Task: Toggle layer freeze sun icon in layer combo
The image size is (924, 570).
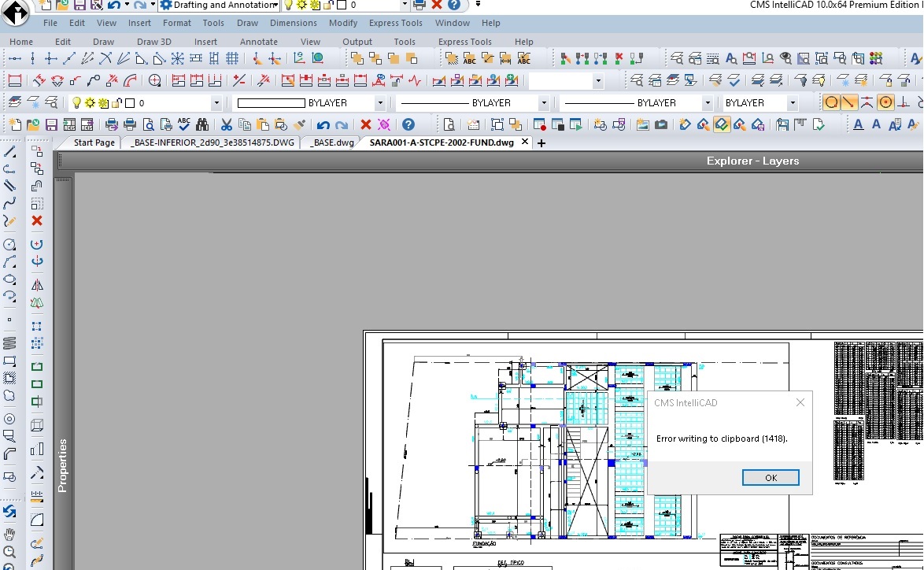Action: point(90,102)
